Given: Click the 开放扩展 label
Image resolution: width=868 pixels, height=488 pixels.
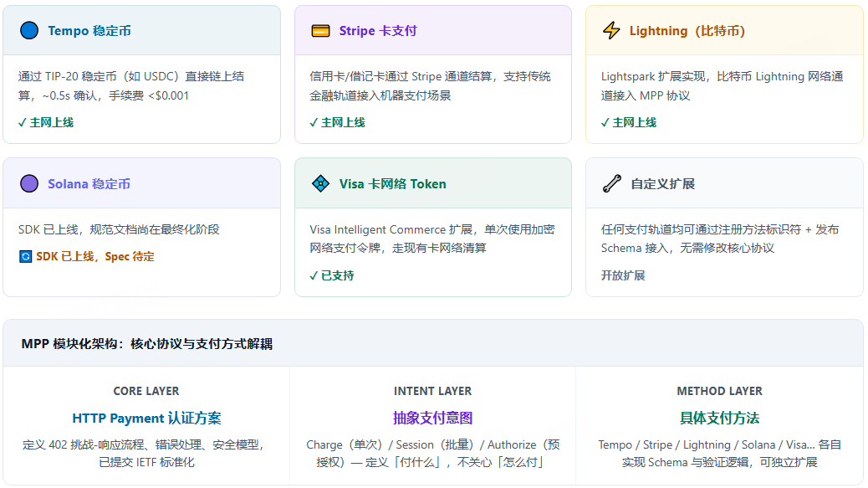Looking at the screenshot, I should [623, 275].
